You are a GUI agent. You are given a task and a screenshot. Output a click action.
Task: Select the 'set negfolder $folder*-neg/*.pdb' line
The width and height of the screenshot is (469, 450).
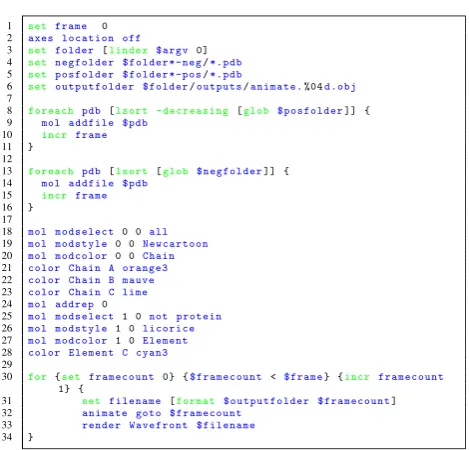[135, 62]
